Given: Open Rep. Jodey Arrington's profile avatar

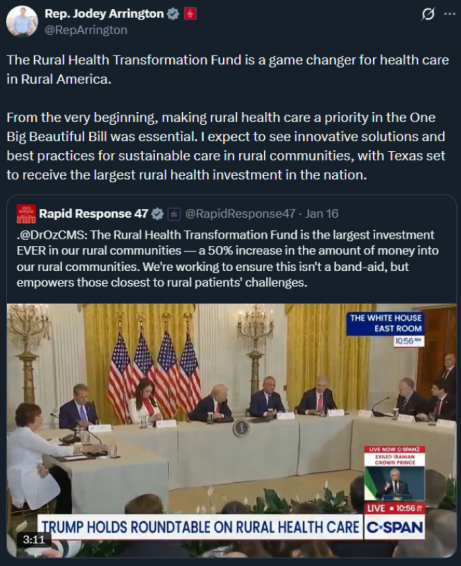Looking at the screenshot, I should tap(22, 21).
